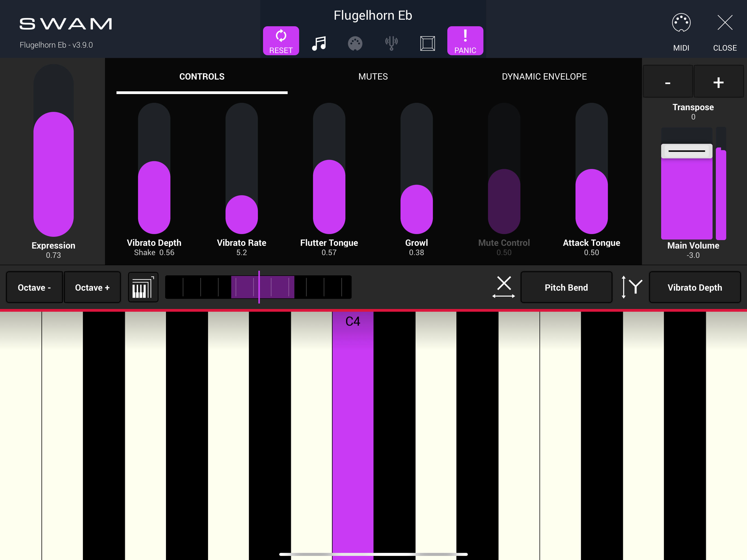The height and width of the screenshot is (560, 747).
Task: Click the dimmed Mute Control slider
Action: coord(504,168)
